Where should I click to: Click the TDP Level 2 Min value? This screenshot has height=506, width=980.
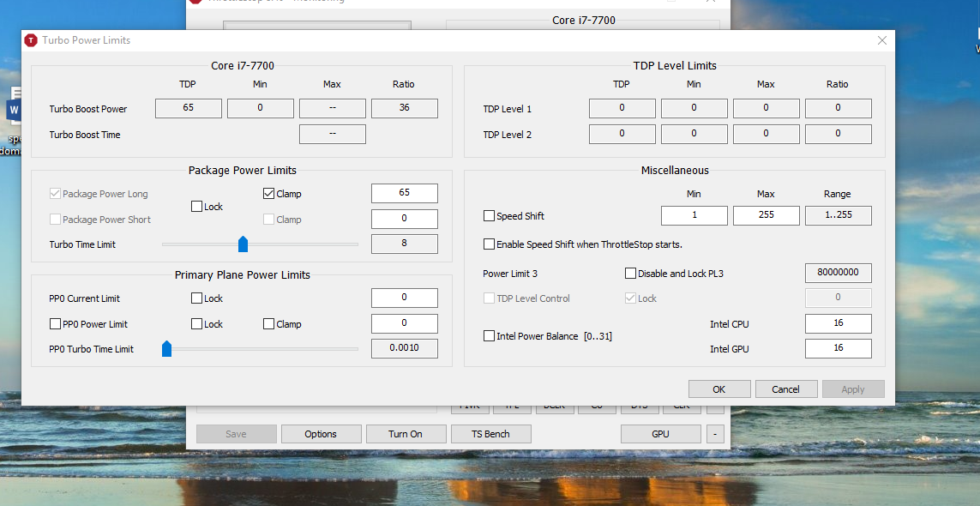click(x=694, y=134)
